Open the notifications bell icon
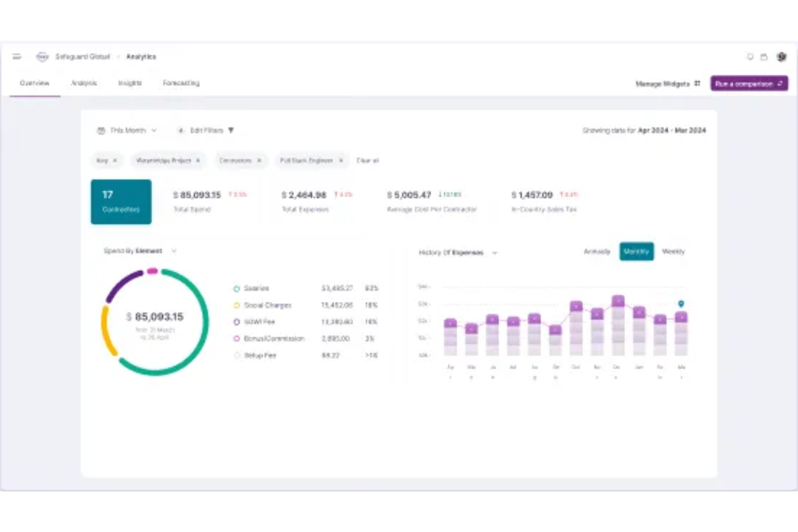Image resolution: width=798 pixels, height=532 pixels. point(749,57)
